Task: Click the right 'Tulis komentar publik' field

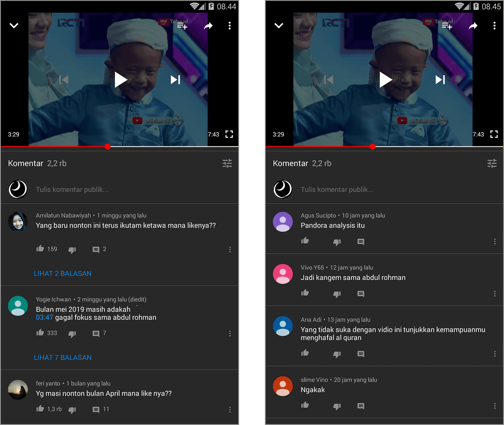Action: point(337,190)
